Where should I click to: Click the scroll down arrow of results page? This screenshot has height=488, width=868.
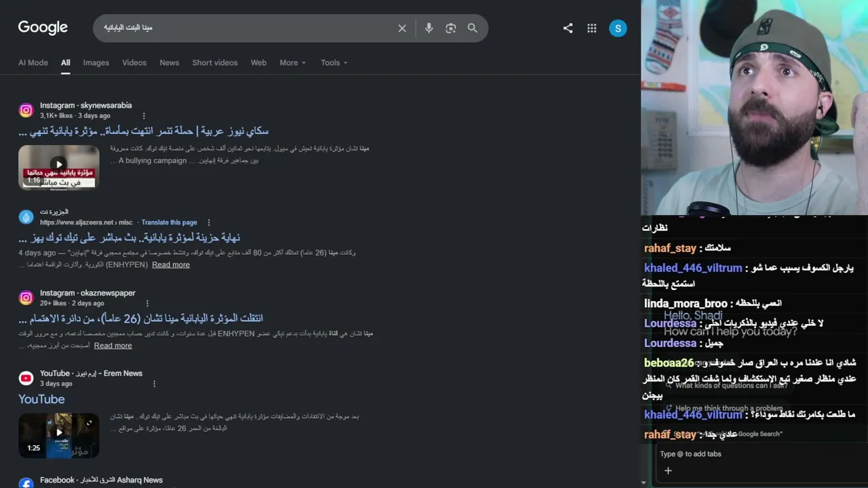point(644,483)
